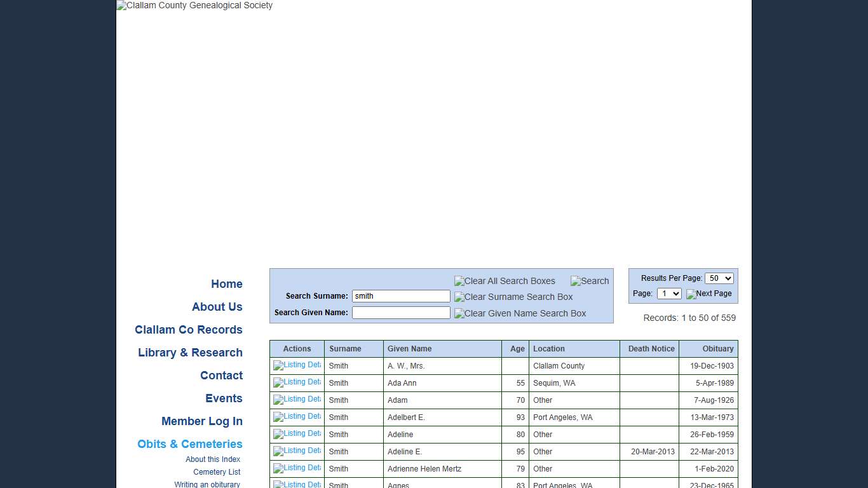Click the Obituary column header
Image resolution: width=868 pixels, height=488 pixels.
[x=717, y=349]
